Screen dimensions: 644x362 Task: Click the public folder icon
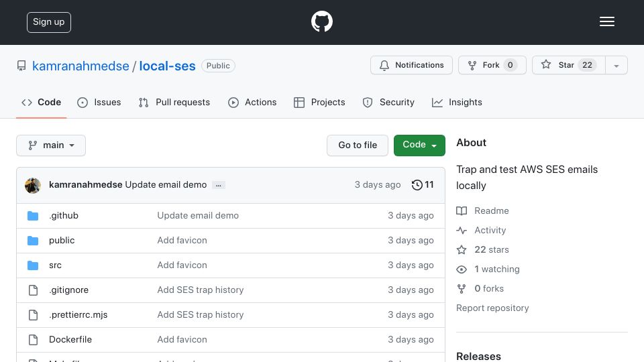[x=33, y=241]
